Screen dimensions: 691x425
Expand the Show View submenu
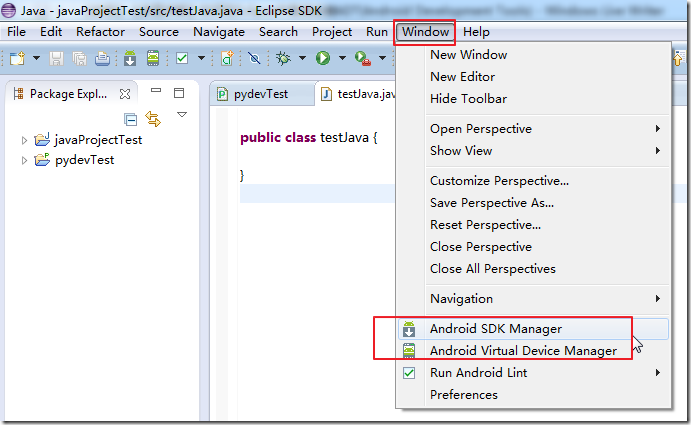[x=534, y=151]
